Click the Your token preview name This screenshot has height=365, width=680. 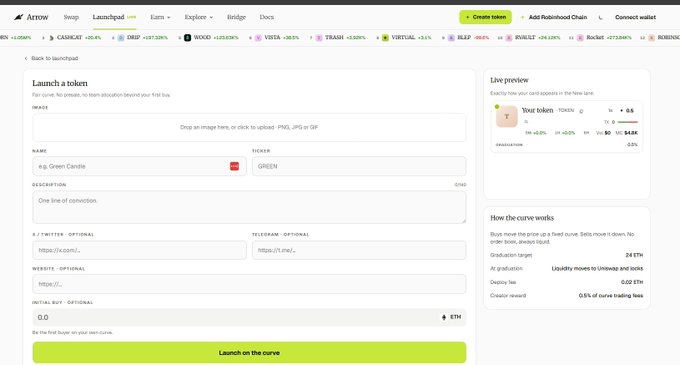point(537,110)
